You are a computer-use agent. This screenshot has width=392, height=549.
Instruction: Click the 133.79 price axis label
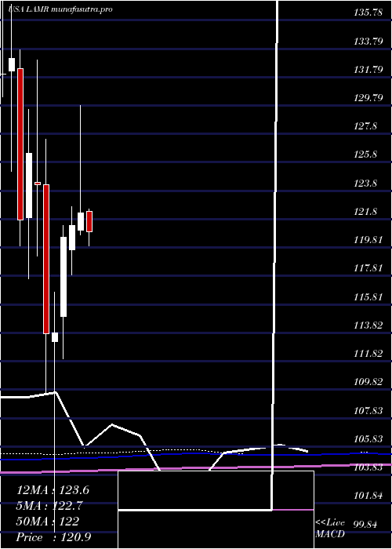coord(368,42)
